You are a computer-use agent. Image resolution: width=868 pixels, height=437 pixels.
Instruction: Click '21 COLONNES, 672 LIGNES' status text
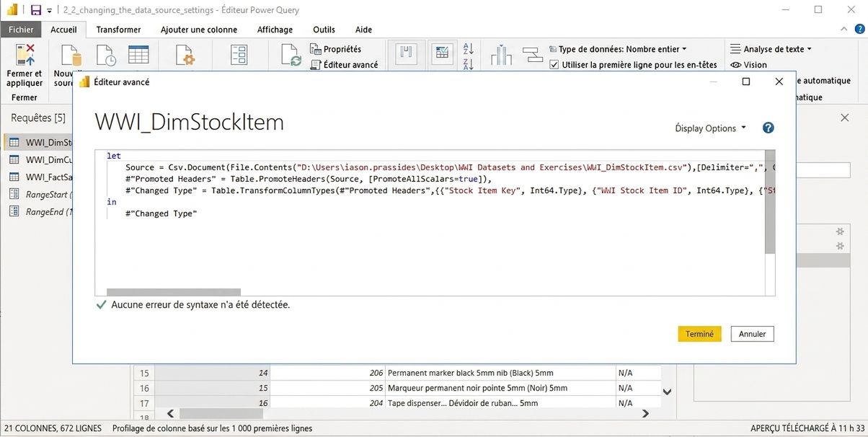coord(53,428)
